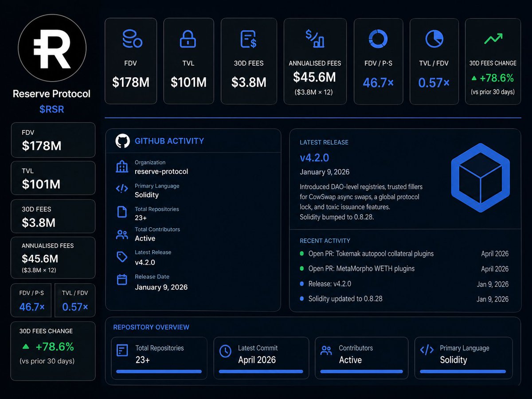The image size is (532, 399).
Task: Click the sidebar FDV / P-S 46.7× card
Action: (31, 300)
